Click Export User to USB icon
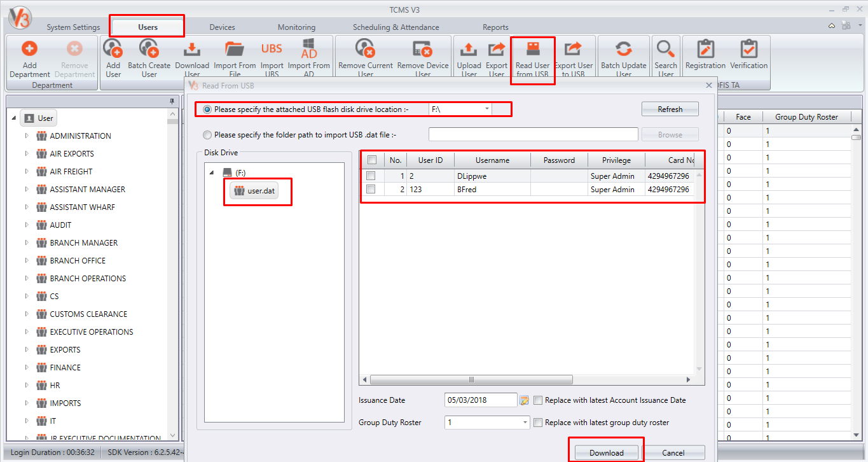 pos(574,49)
